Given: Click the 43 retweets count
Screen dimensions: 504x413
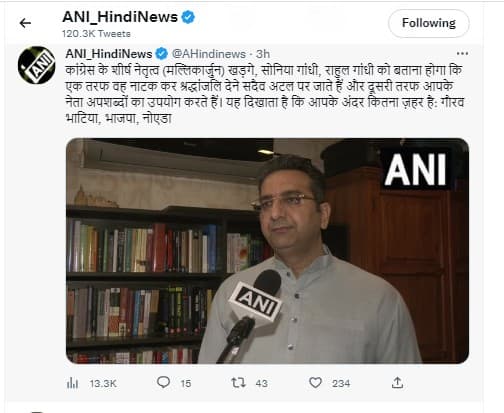Looking at the screenshot, I should pyautogui.click(x=262, y=383).
